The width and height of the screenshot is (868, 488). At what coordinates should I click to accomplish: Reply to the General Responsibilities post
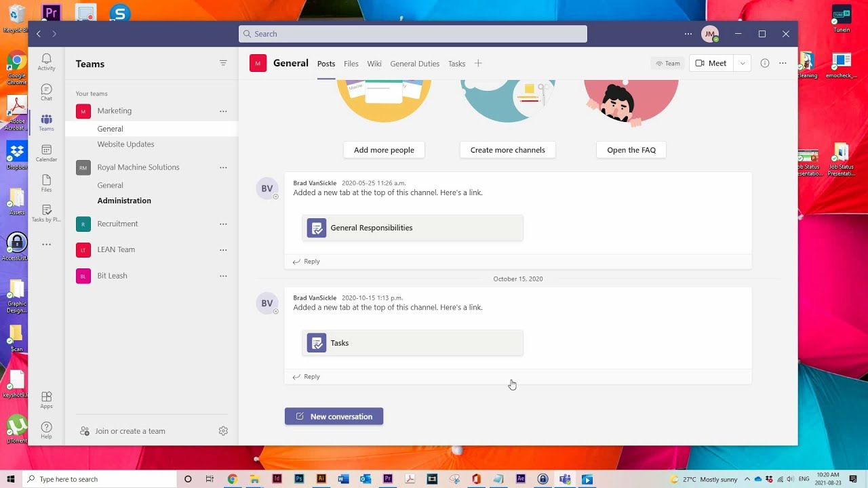pos(307,262)
